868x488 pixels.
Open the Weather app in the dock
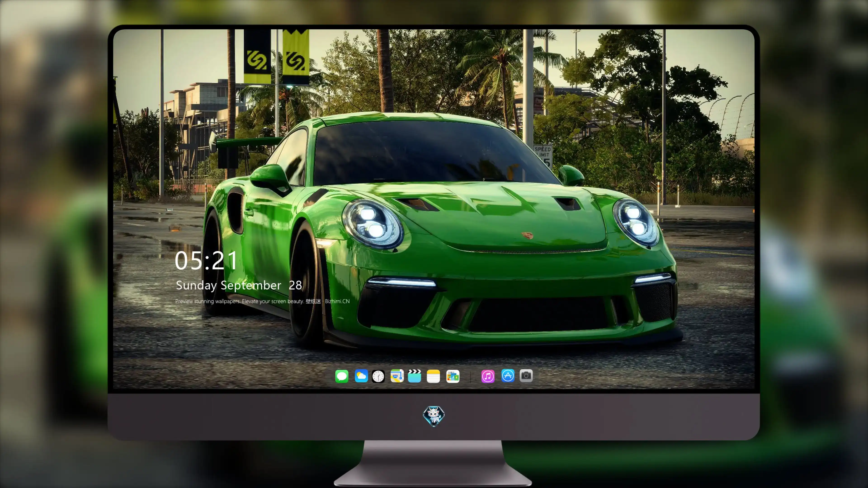pos(361,376)
